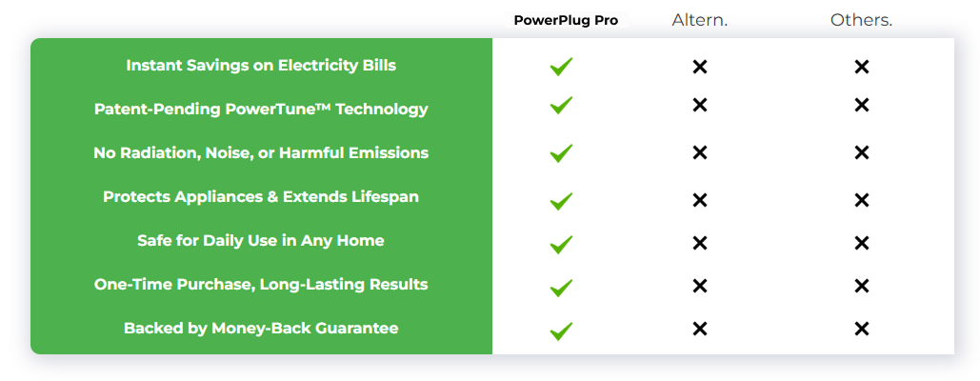Click Altern. X for Protects Appliances row

click(699, 200)
